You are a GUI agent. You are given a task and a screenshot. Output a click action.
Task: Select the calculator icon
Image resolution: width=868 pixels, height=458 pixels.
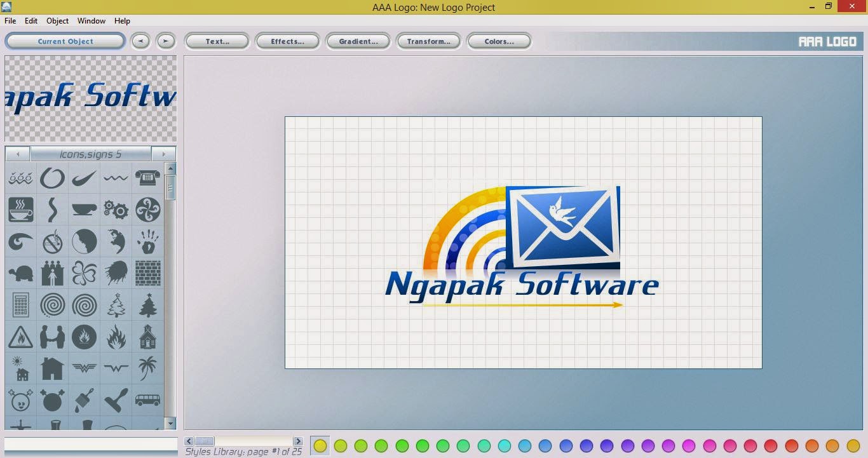coord(21,305)
